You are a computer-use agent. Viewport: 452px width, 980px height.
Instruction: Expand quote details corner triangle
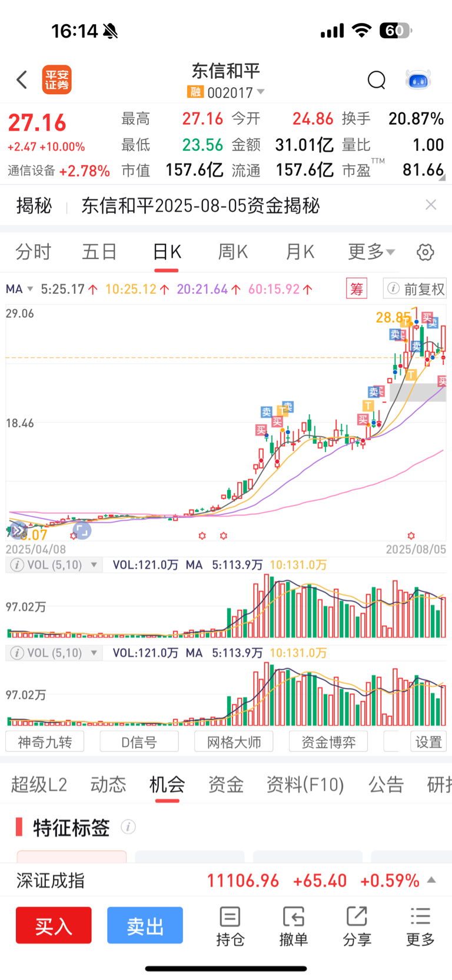pos(442,177)
